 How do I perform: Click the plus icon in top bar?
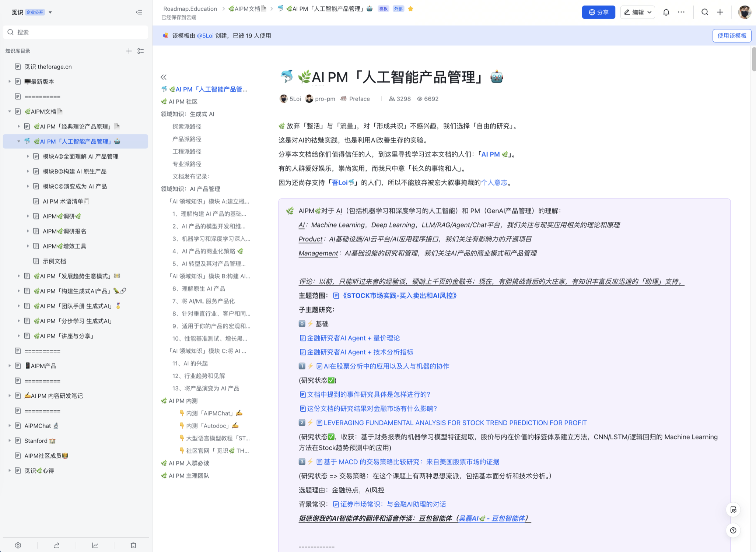(x=720, y=12)
